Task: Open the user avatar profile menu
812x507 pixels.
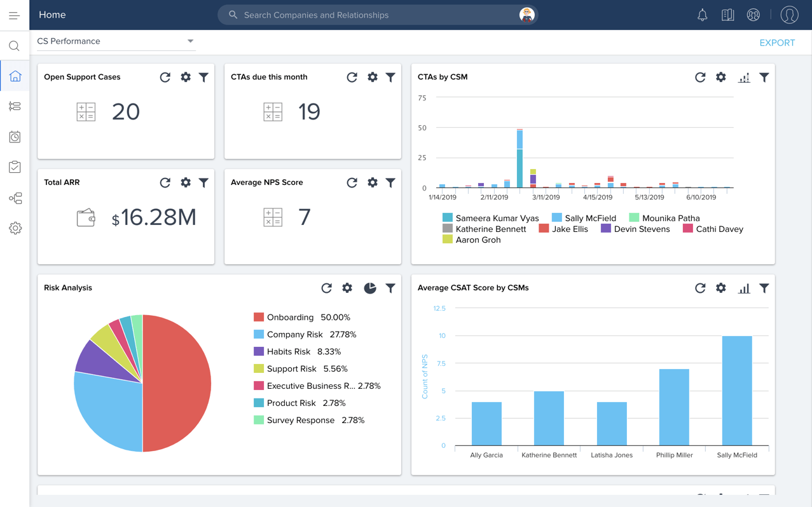Action: [x=789, y=14]
